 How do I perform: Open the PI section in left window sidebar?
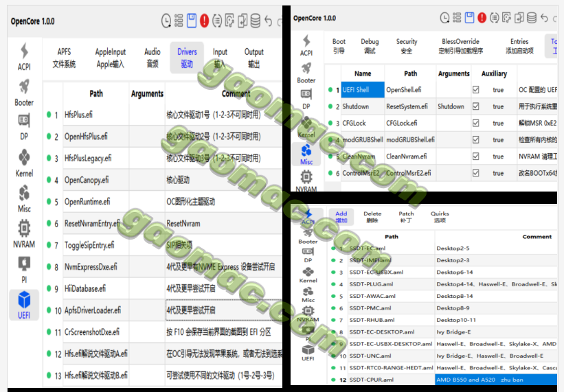pyautogui.click(x=24, y=270)
